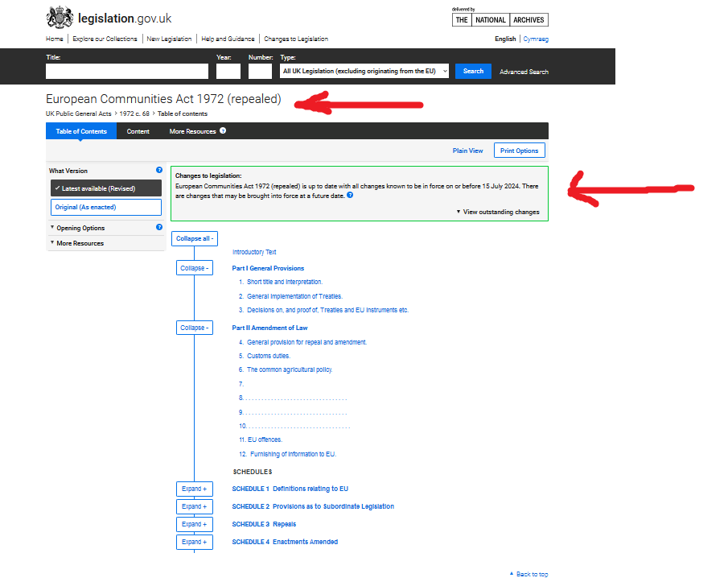Open section 6 The common agricultural policy
The height and width of the screenshot is (582, 728).
point(290,369)
